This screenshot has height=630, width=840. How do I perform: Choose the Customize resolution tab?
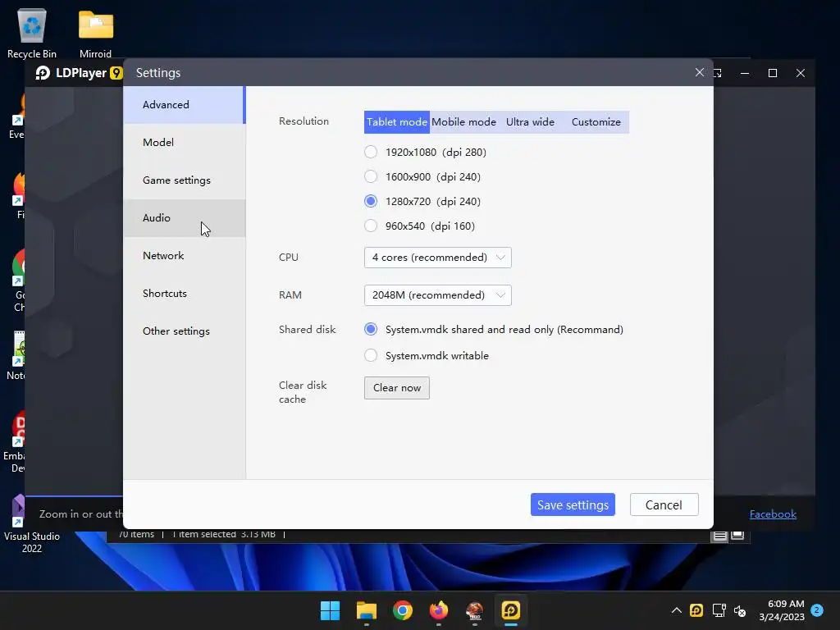(x=596, y=122)
